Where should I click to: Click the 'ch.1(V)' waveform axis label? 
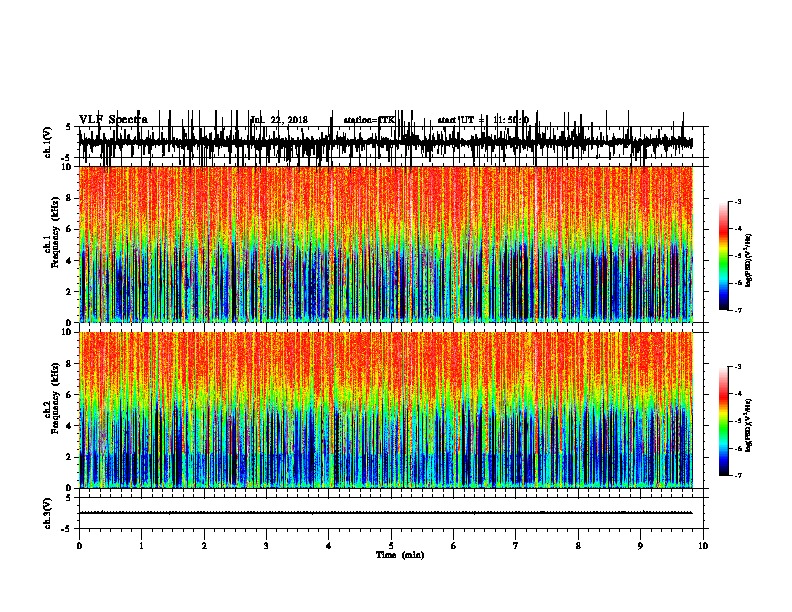[48, 142]
